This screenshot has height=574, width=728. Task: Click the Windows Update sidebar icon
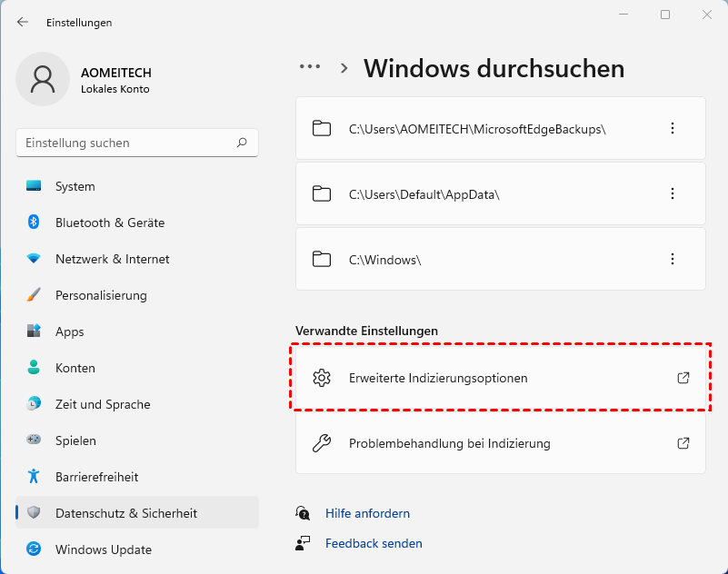[x=34, y=549]
